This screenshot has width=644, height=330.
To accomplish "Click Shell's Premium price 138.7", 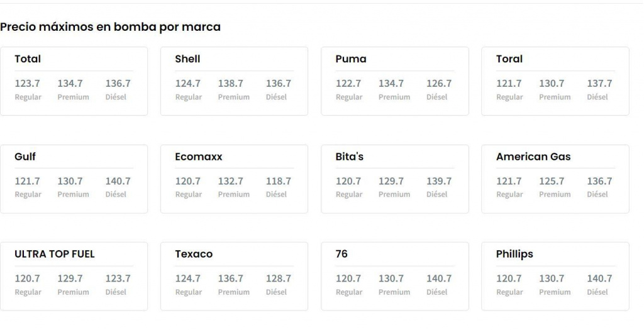I will 231,83.
